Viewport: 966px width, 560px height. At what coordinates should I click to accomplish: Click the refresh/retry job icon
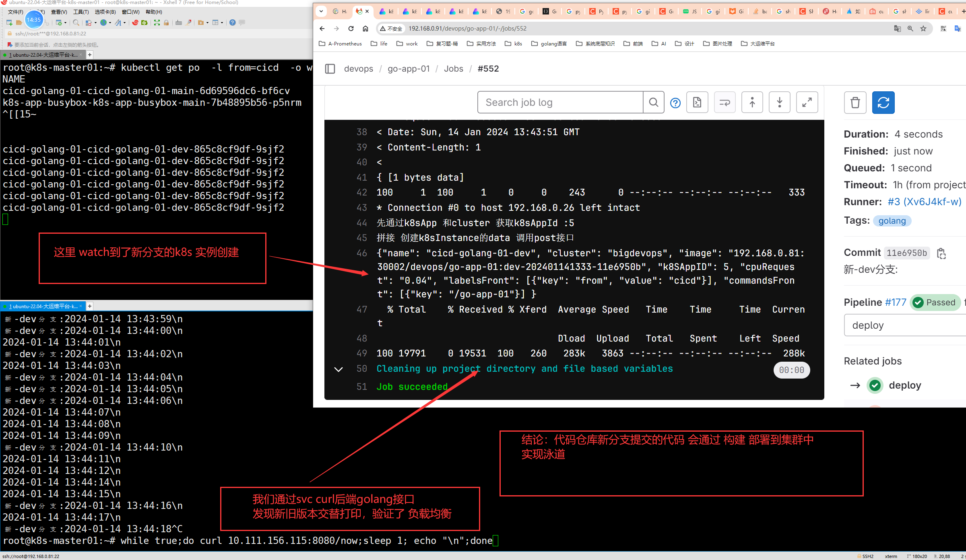point(883,102)
